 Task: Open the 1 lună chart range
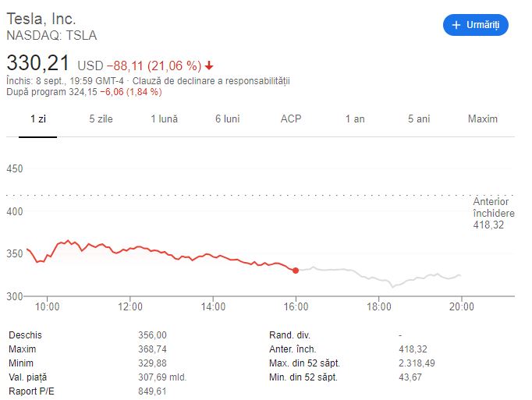tap(165, 119)
